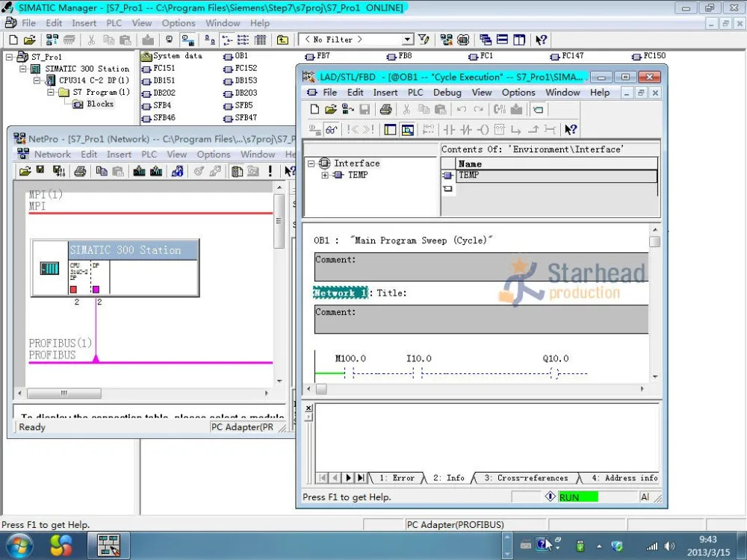This screenshot has height=560, width=747.
Task: Click context Help arrow in SIMATIC Manager toolbar
Action: click(x=541, y=40)
